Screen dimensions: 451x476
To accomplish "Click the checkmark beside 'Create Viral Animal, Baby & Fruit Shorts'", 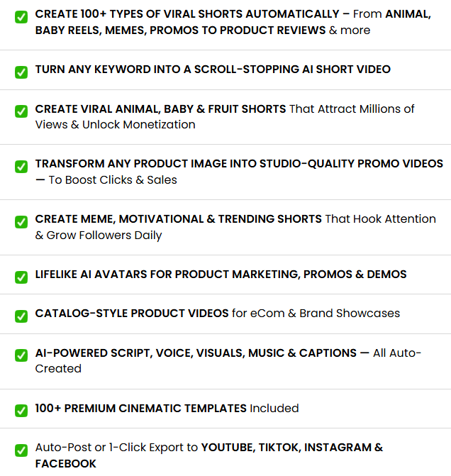I will coord(21,111).
